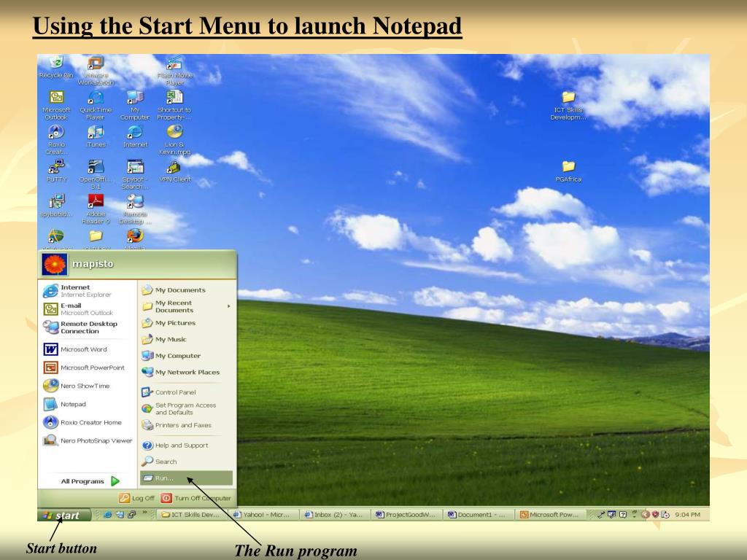Open Remote Desktop Connection in Start menu

[86, 327]
